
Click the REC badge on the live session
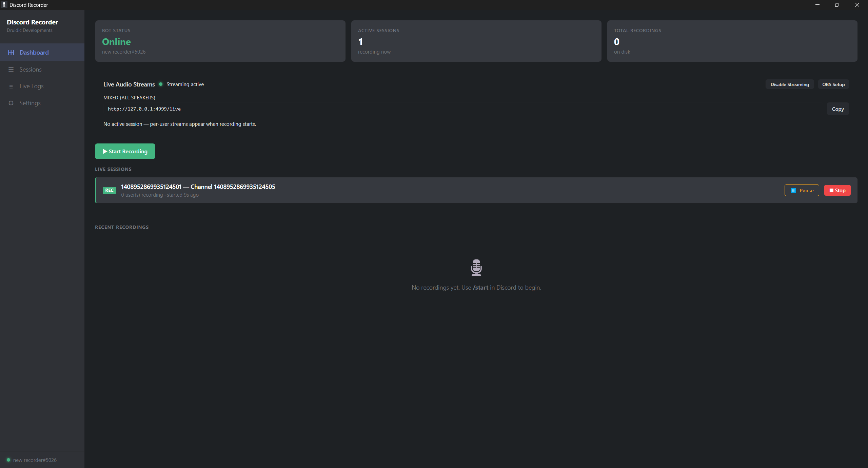pyautogui.click(x=109, y=190)
